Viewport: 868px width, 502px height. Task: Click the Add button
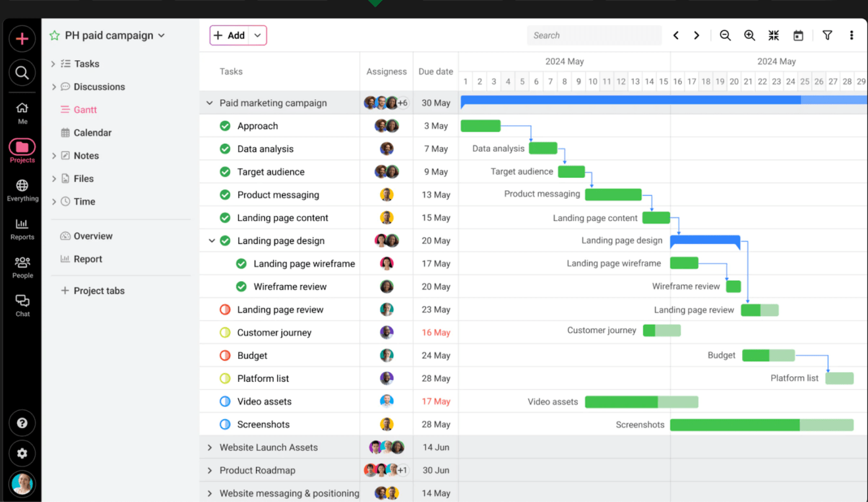point(229,35)
